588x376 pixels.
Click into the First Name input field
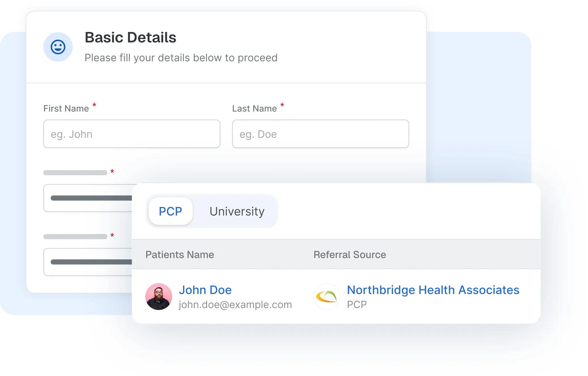point(132,134)
